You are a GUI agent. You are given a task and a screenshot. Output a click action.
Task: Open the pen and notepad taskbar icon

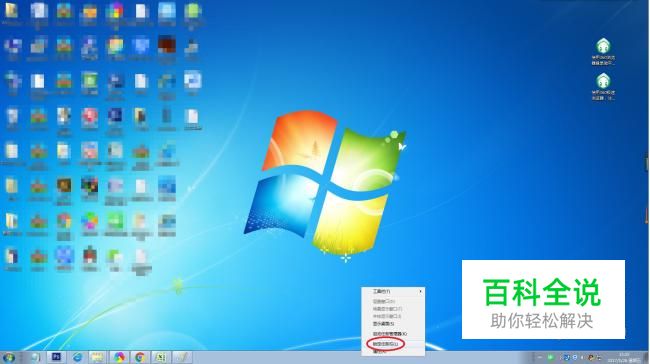click(182, 357)
